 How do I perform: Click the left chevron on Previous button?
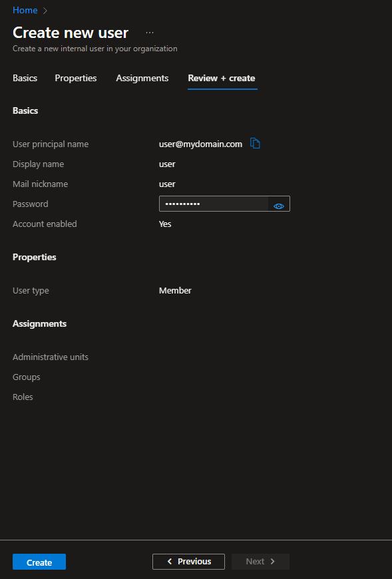click(x=170, y=561)
